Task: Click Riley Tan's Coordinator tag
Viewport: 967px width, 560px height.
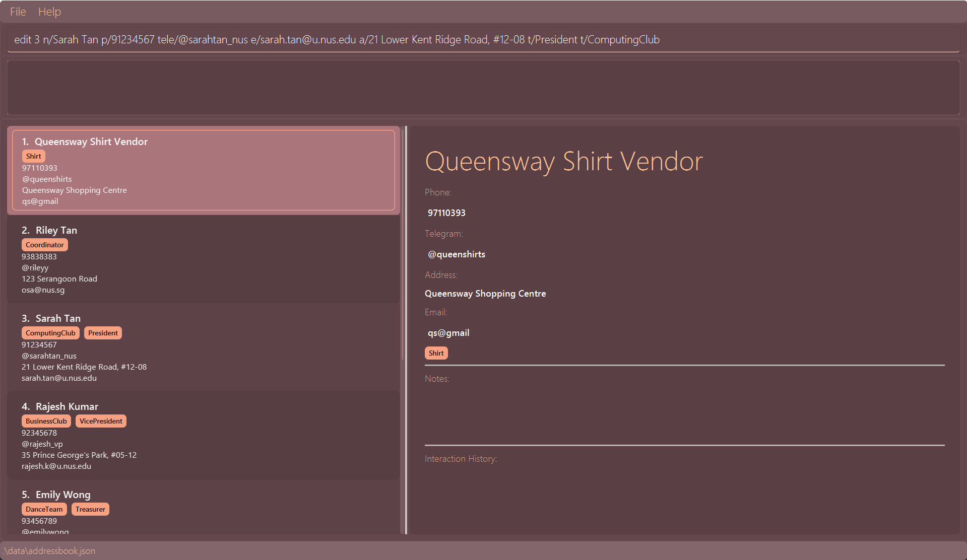Action: point(45,245)
